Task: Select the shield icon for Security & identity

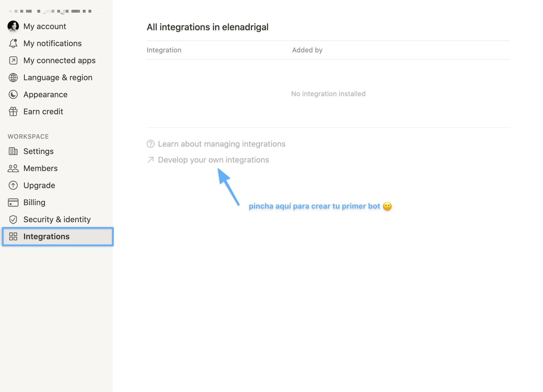Action: [13, 219]
